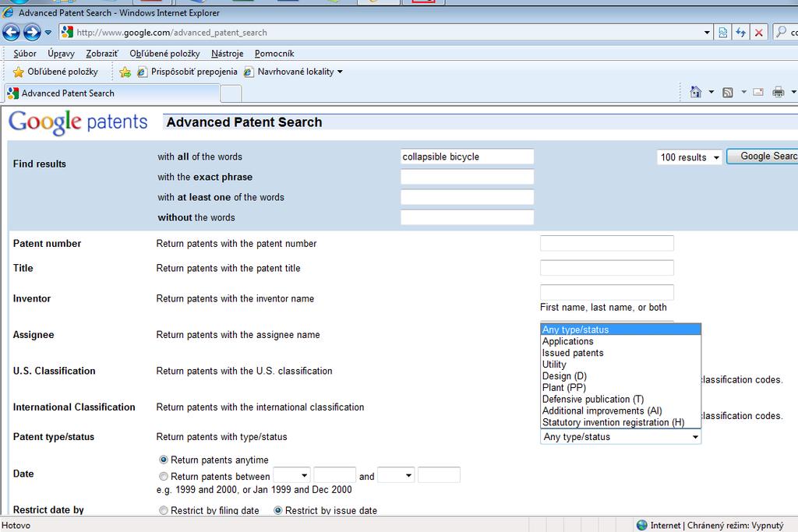Click the patent title input field
This screenshot has width=798, height=532.
606,268
